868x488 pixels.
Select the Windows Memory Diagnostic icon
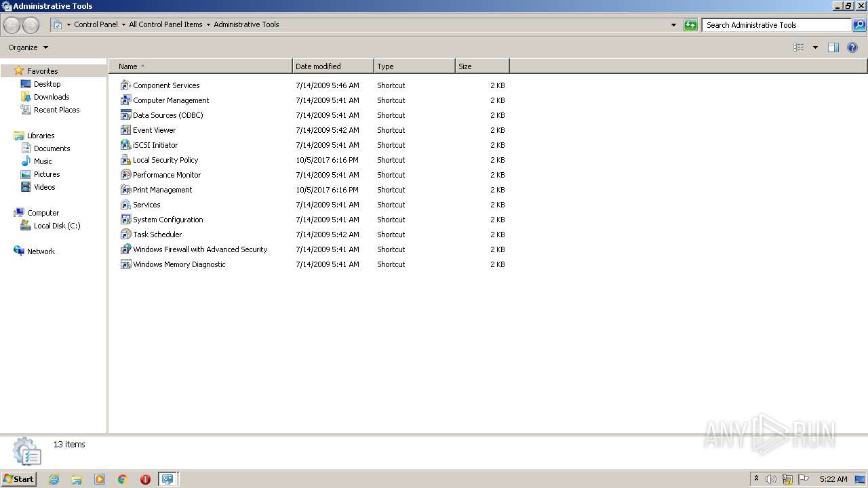coord(125,264)
